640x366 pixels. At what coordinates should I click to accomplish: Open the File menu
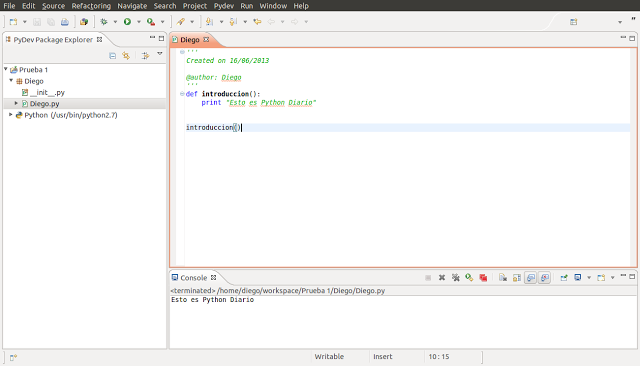click(9, 6)
